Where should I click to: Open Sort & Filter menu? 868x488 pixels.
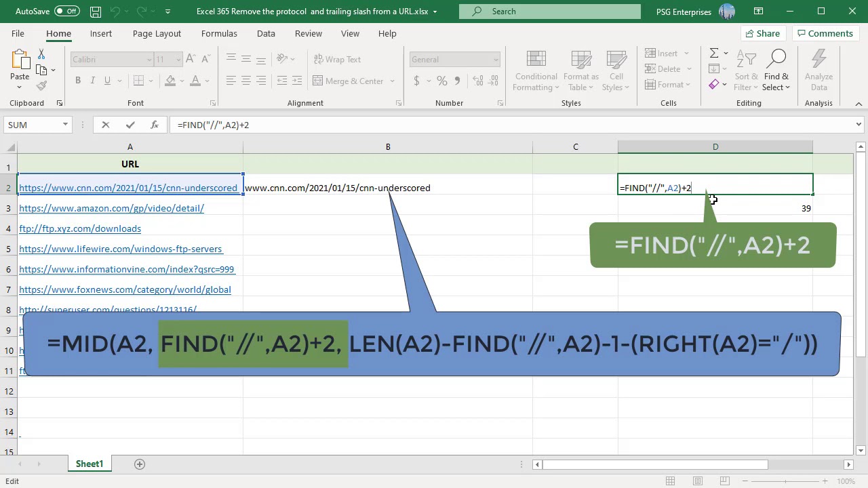coord(746,70)
